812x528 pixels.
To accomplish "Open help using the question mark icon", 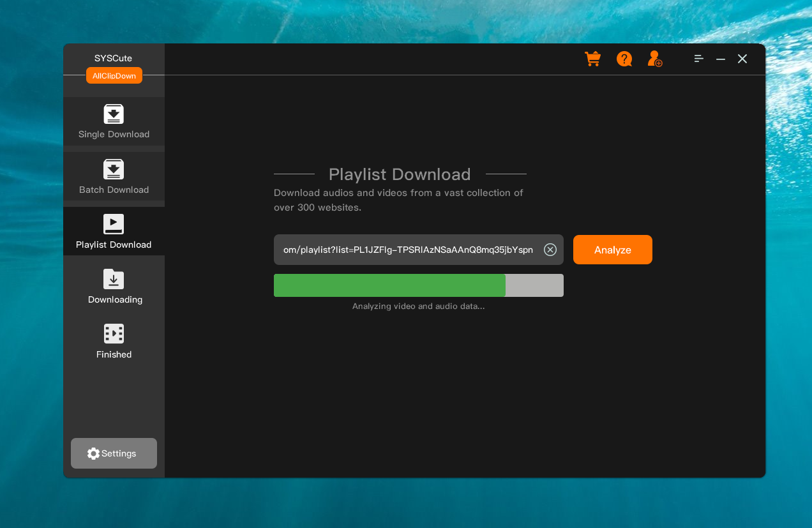I will pos(624,58).
